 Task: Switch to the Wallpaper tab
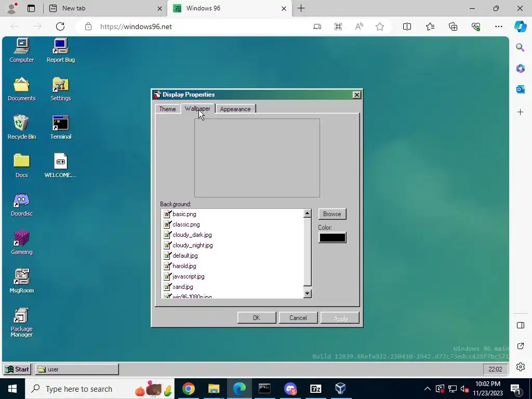[x=197, y=109]
